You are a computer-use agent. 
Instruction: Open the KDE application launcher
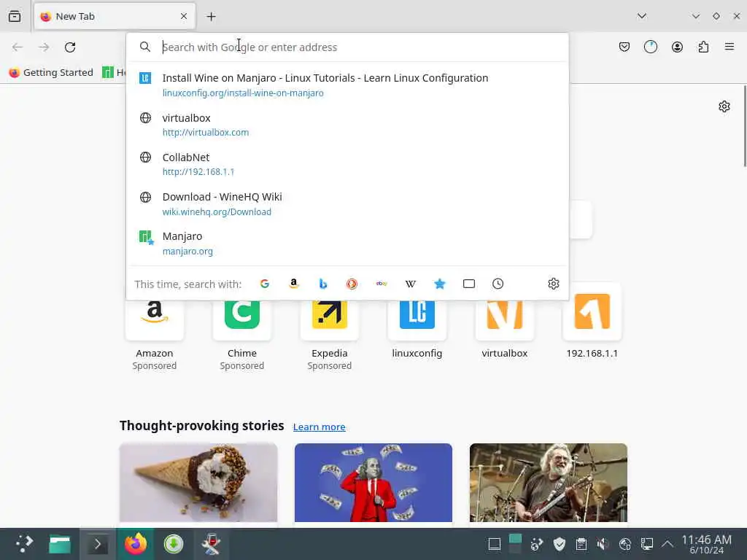pos(24,544)
